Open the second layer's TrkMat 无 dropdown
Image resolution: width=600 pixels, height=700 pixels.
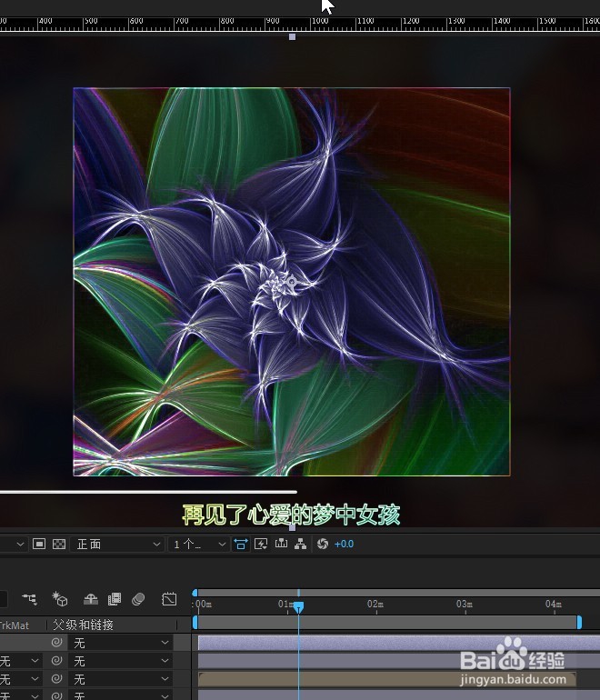20,661
